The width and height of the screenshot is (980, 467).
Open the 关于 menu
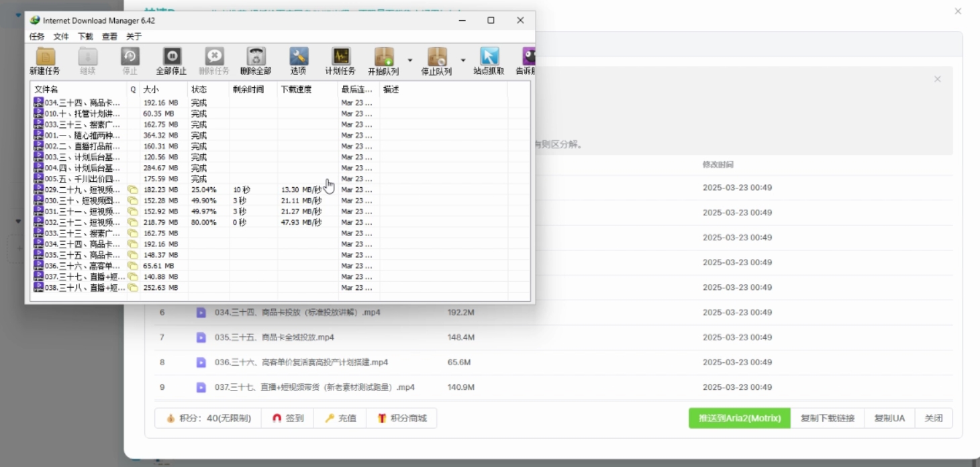tap(134, 37)
